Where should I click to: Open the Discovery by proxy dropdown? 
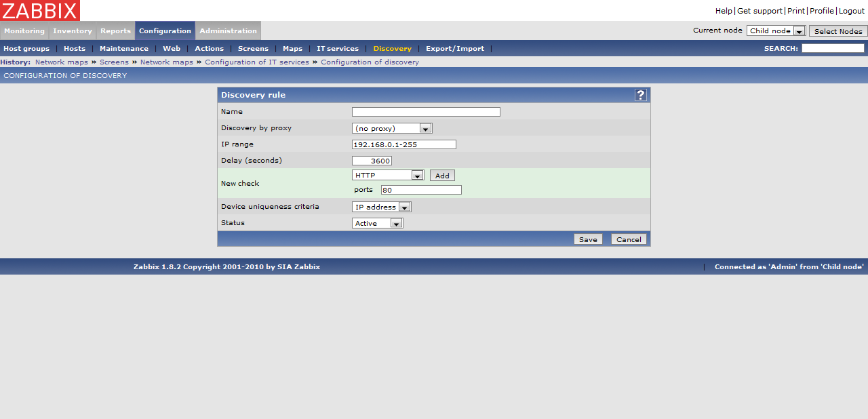click(x=392, y=128)
